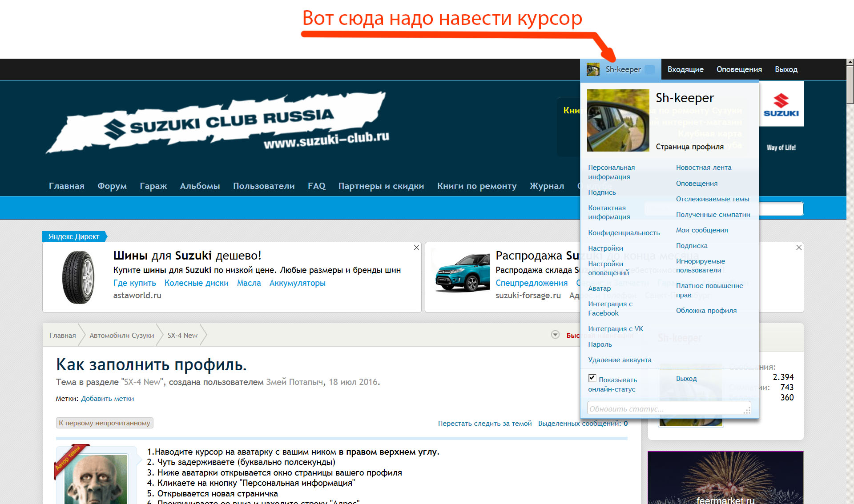The image size is (854, 504).
Task: Open Конфиденциальность settings
Action: click(624, 232)
